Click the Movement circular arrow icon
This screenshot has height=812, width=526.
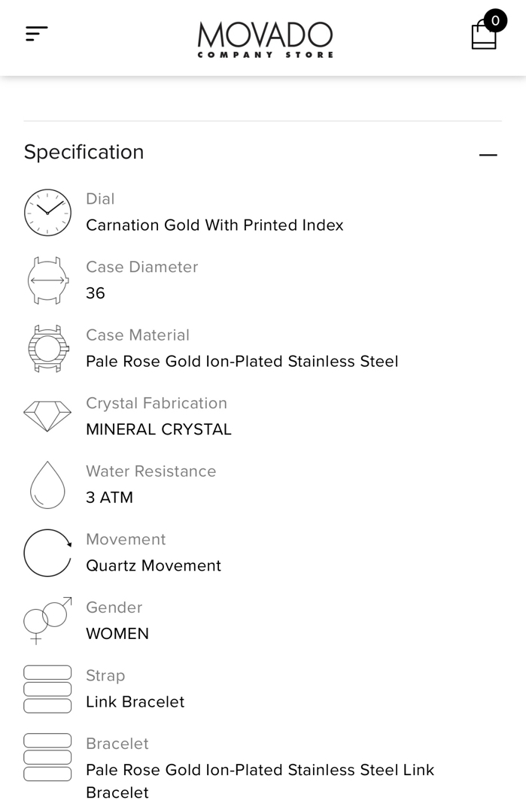tap(47, 553)
